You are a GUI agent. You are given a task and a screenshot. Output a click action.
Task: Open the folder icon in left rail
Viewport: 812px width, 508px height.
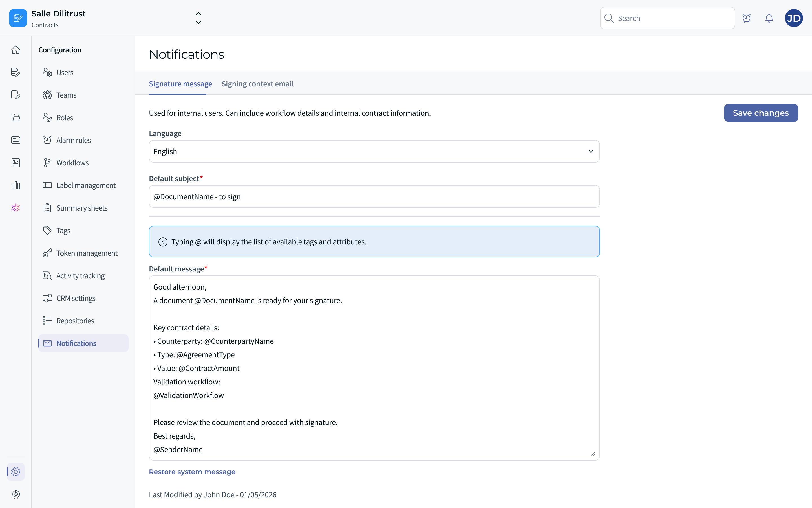click(x=16, y=117)
